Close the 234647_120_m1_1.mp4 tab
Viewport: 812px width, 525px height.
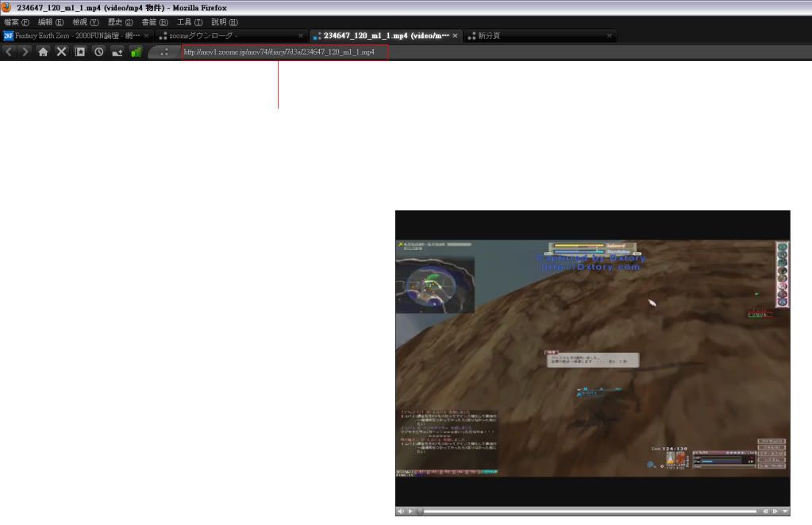(x=455, y=36)
